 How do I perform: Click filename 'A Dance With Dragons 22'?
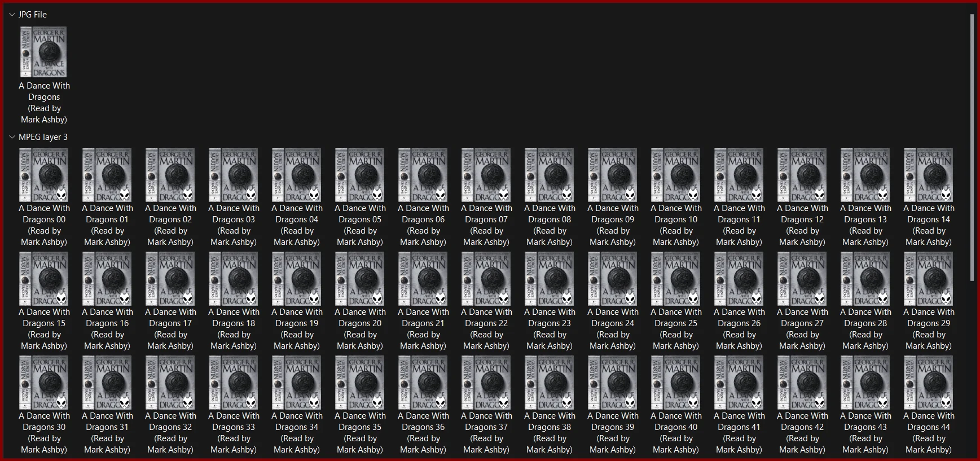(486, 329)
